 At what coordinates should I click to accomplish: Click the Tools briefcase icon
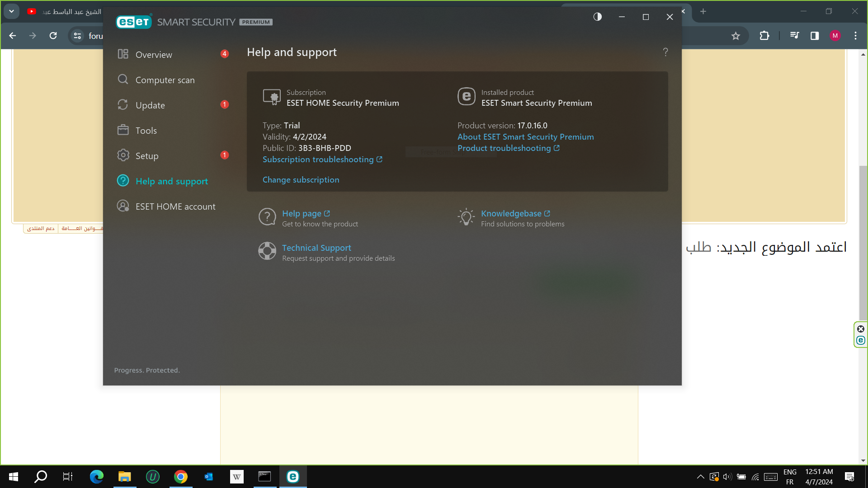123,130
